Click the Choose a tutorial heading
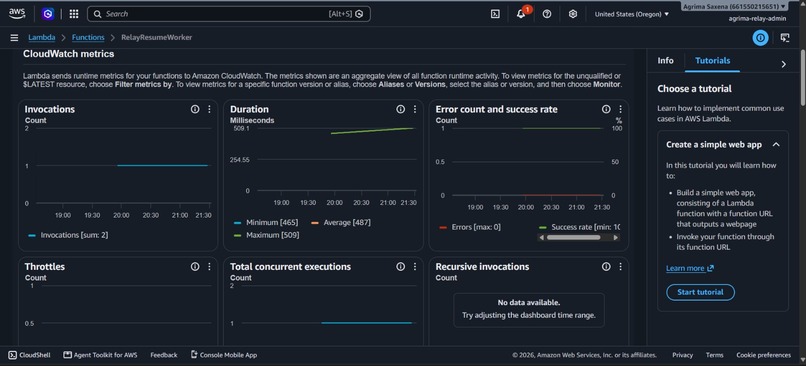 pos(694,88)
